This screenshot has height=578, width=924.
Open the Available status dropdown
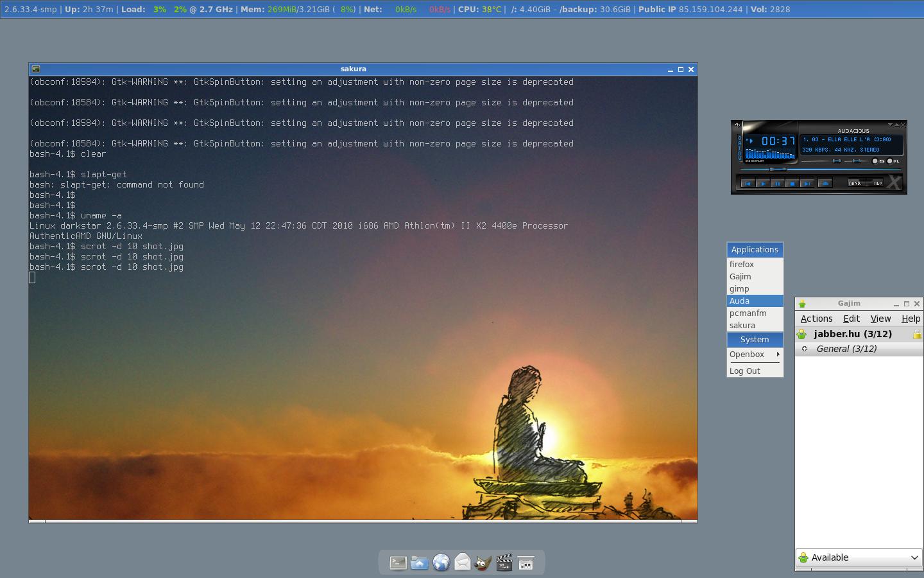pos(859,557)
